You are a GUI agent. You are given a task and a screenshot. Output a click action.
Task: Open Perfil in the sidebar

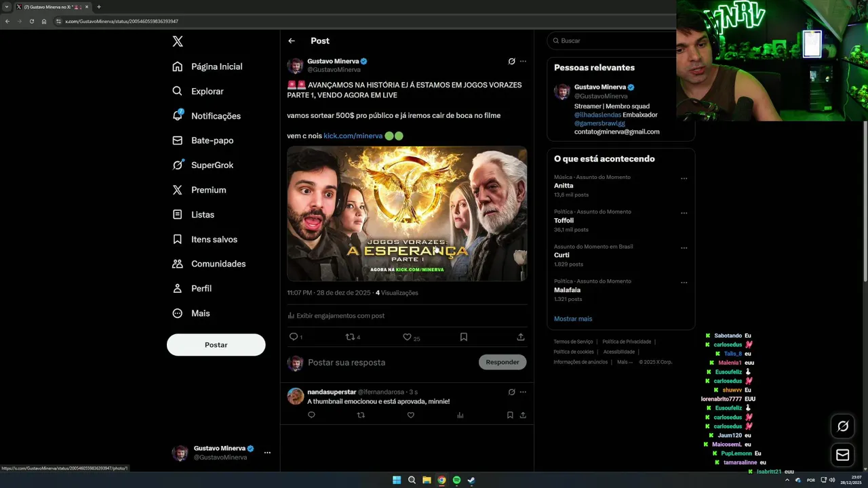point(192,288)
